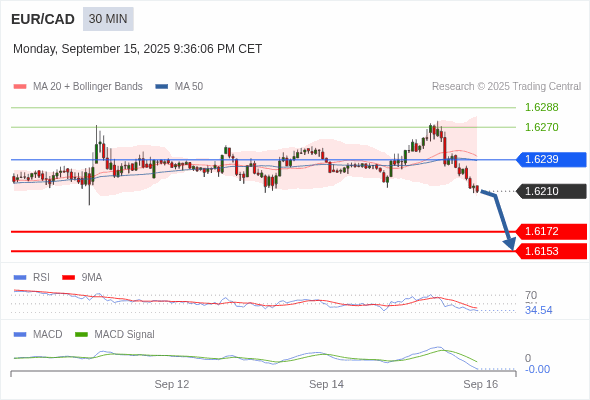Click the RSI 70 level label

click(x=531, y=295)
